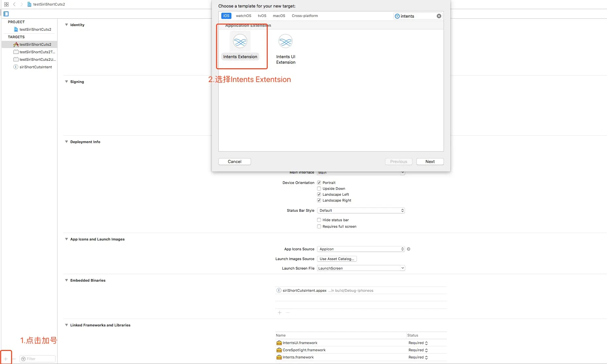This screenshot has height=364, width=607.
Task: Select the Intents UI Extension template icon
Action: point(285,41)
